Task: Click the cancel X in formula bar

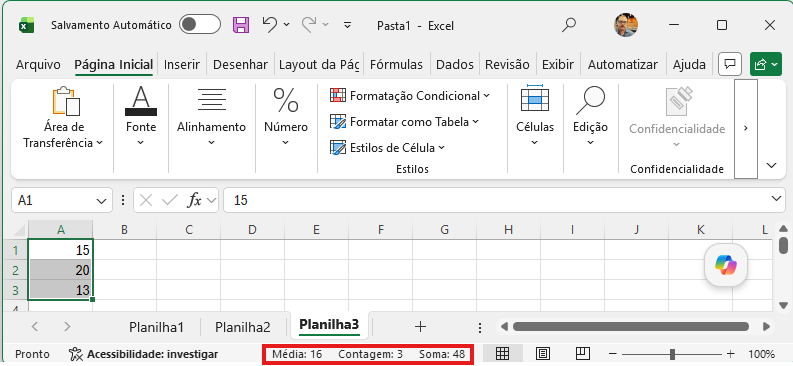Action: pyautogui.click(x=146, y=201)
